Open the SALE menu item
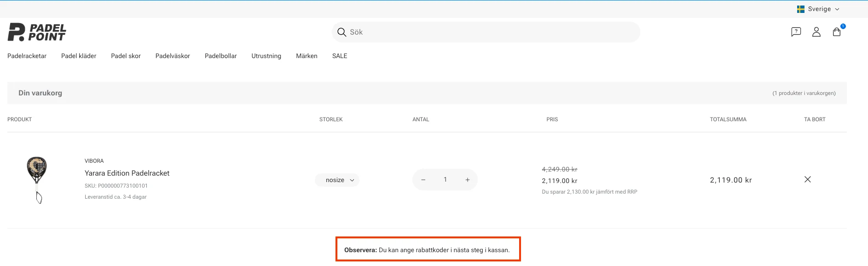The height and width of the screenshot is (266, 868). [x=340, y=56]
